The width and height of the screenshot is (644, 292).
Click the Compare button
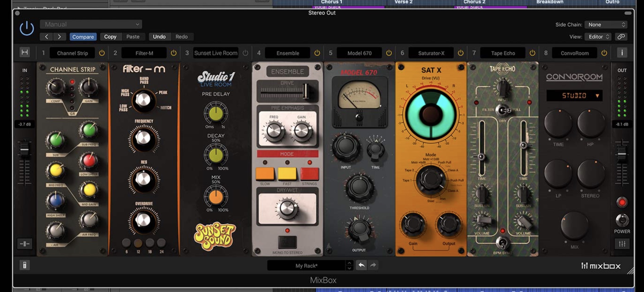click(83, 37)
